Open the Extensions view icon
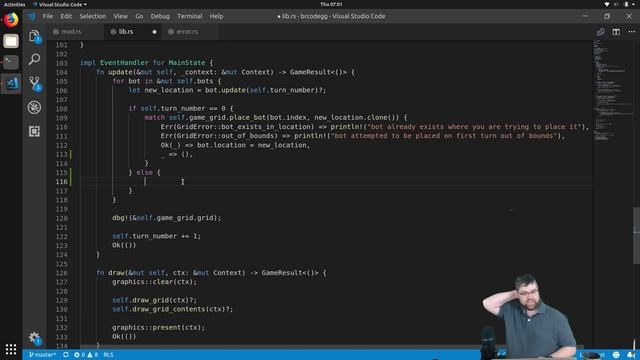640x360 pixels. tap(34, 131)
